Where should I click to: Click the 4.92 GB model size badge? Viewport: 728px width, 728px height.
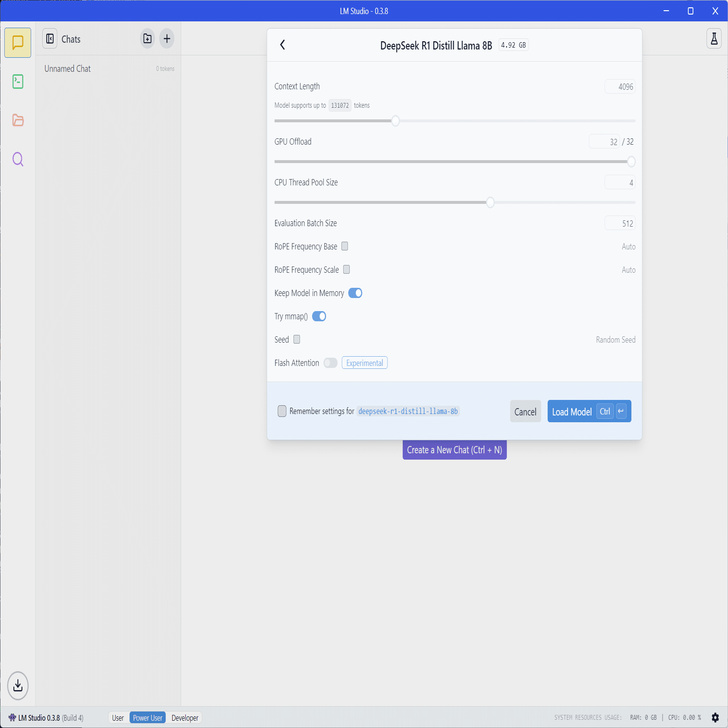[513, 45]
